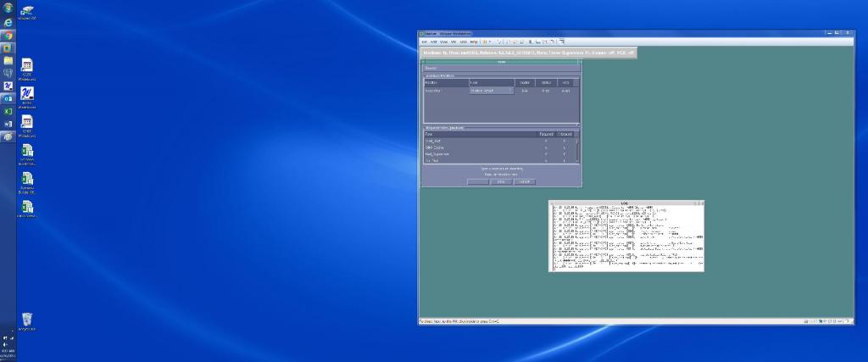Open Outlook from the taskbar
The height and width of the screenshot is (362, 868).
pyautogui.click(x=8, y=98)
